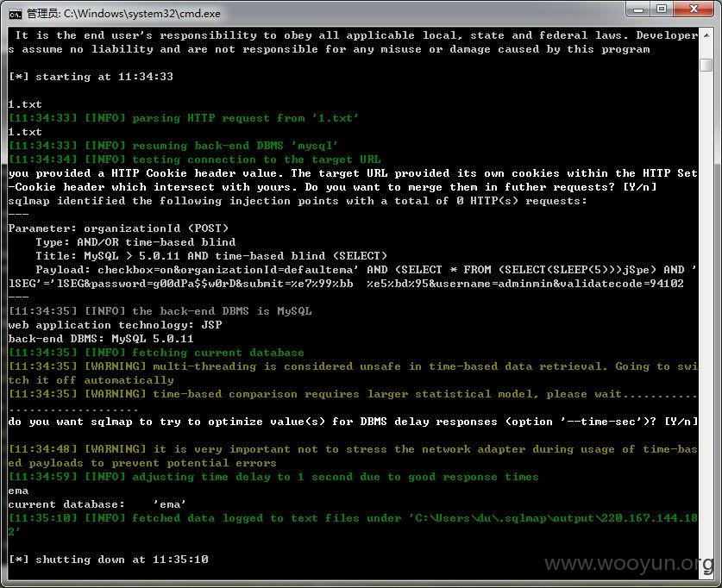Click the line "resuming back-end DBMS 'mysql'"
Viewport: 722px width, 588px height.
point(173,146)
